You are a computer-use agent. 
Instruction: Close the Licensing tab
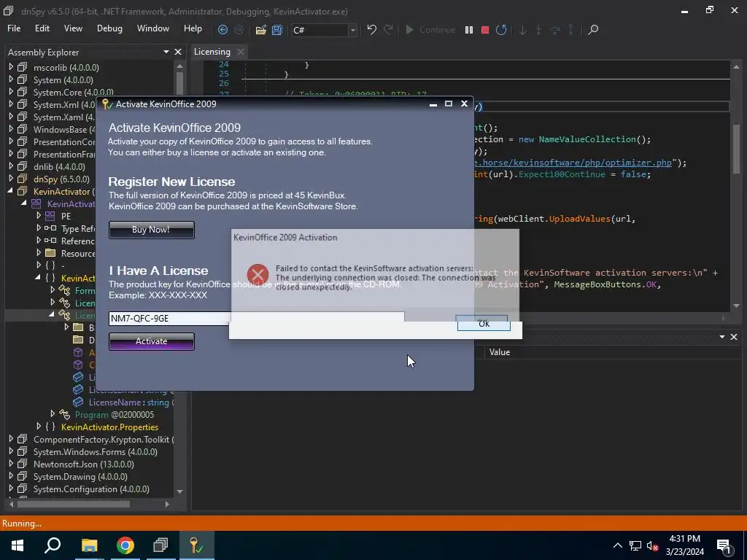[241, 52]
